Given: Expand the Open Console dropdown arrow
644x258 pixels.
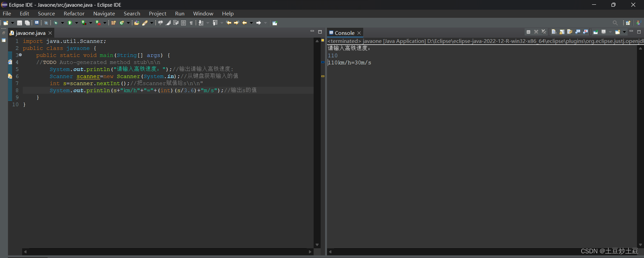Looking at the screenshot, I should pos(625,32).
